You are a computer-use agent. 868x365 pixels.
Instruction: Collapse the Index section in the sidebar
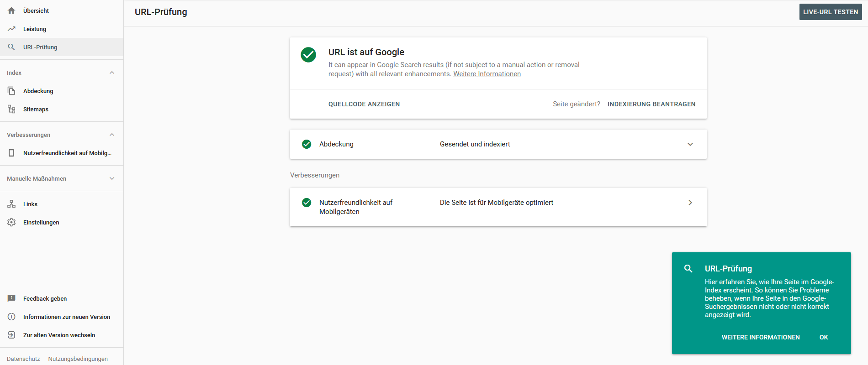[112, 73]
